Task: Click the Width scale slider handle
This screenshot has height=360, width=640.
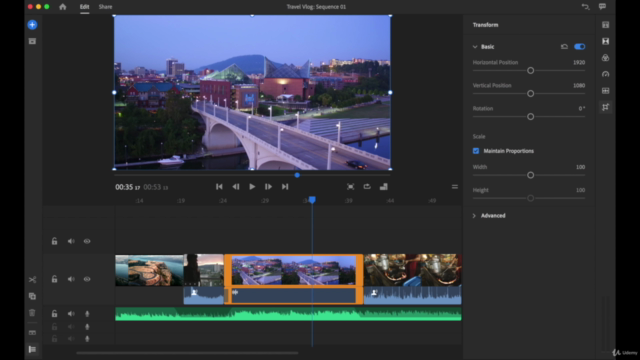Action: pos(530,175)
